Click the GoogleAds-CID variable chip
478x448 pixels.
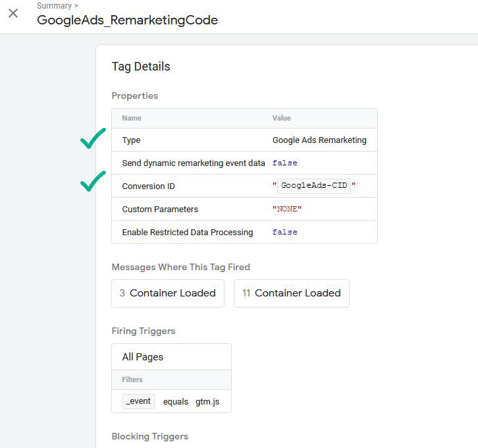point(314,186)
